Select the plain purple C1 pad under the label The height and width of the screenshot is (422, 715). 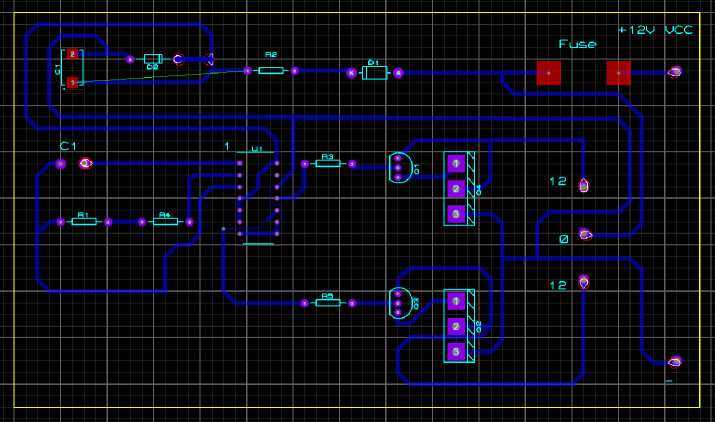pyautogui.click(x=61, y=164)
